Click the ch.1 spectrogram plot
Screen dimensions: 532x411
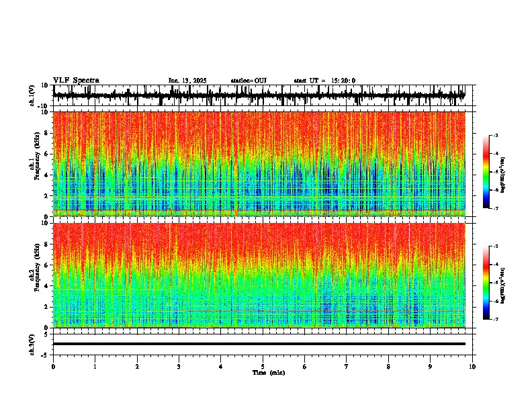pos(259,164)
